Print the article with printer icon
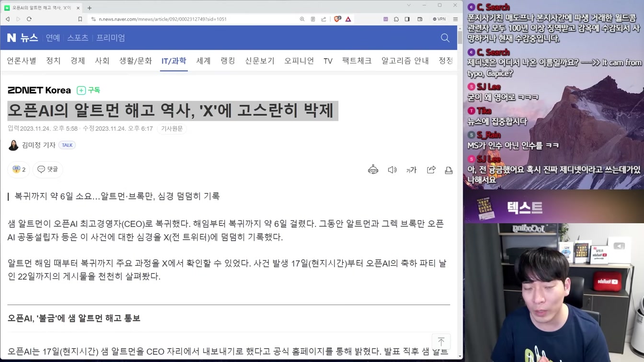The height and width of the screenshot is (362, 644). [448, 170]
